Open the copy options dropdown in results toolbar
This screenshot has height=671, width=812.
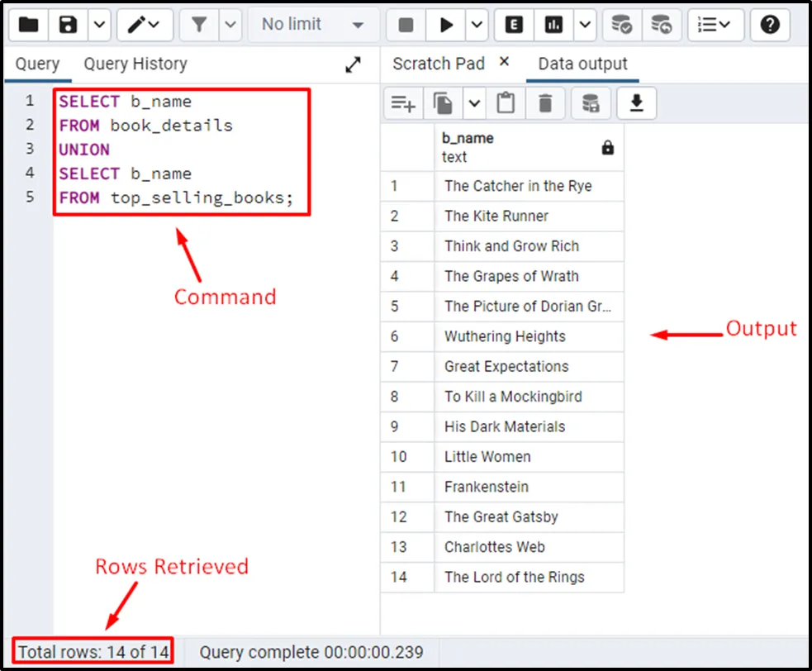click(474, 103)
